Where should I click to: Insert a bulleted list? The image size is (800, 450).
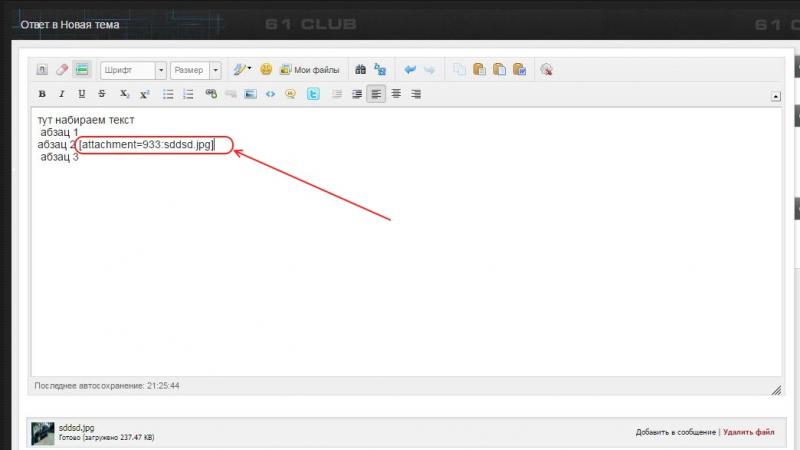coord(168,94)
